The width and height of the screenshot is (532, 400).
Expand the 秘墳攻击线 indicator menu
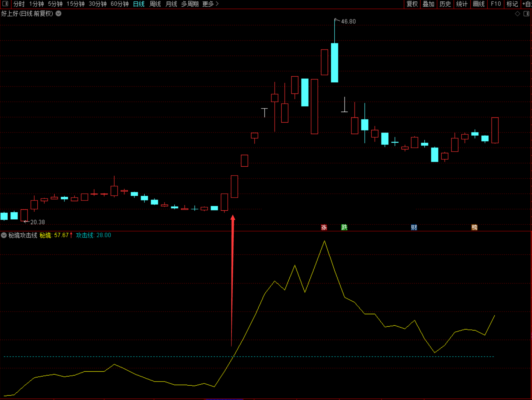click(x=4, y=235)
